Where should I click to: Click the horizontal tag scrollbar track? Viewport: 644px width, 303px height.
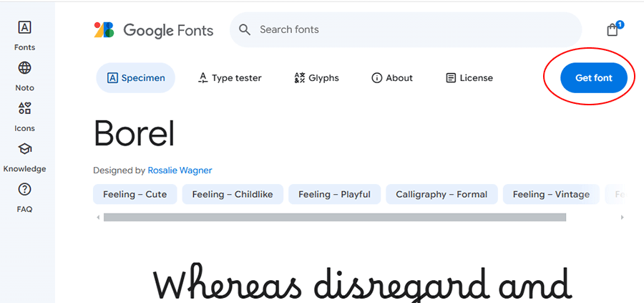pos(335,217)
